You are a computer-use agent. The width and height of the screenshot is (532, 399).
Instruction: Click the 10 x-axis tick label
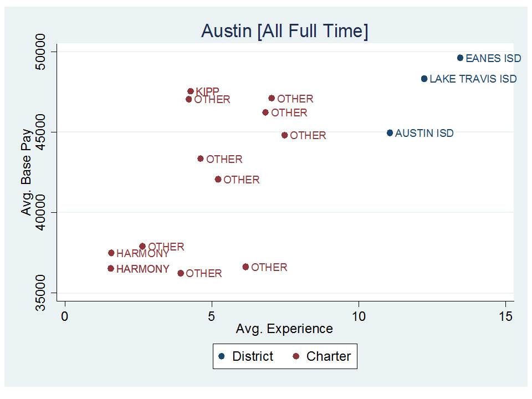[359, 315]
